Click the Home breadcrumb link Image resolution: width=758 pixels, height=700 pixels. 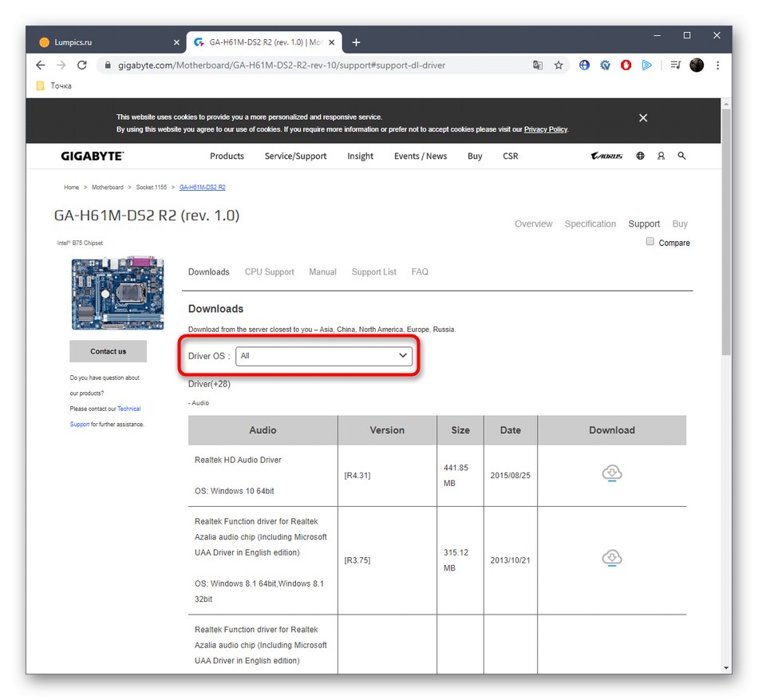[x=71, y=187]
